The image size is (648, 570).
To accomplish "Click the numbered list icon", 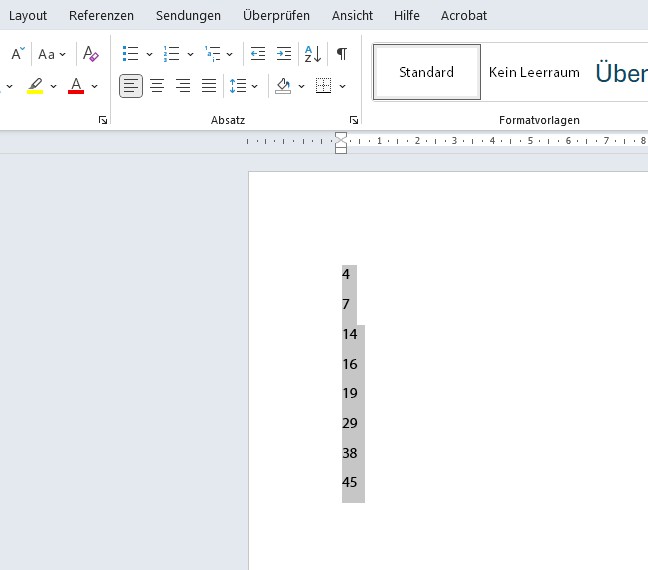I will click(171, 54).
